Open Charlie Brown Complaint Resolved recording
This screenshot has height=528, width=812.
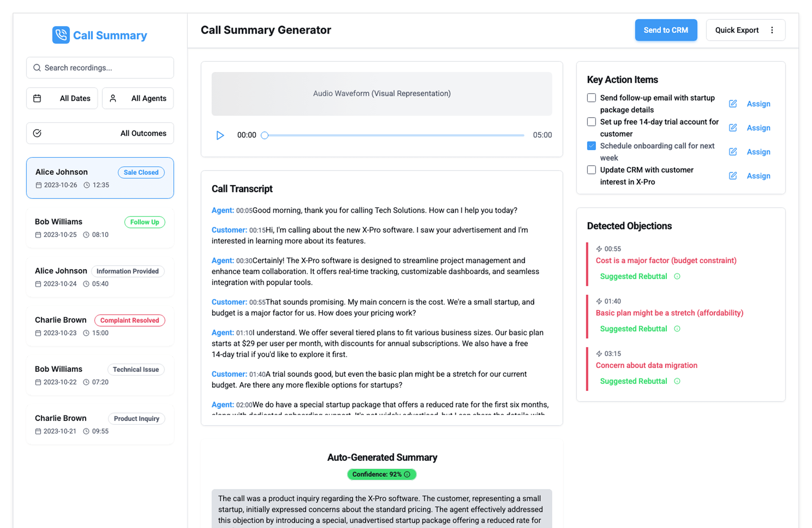[100, 326]
